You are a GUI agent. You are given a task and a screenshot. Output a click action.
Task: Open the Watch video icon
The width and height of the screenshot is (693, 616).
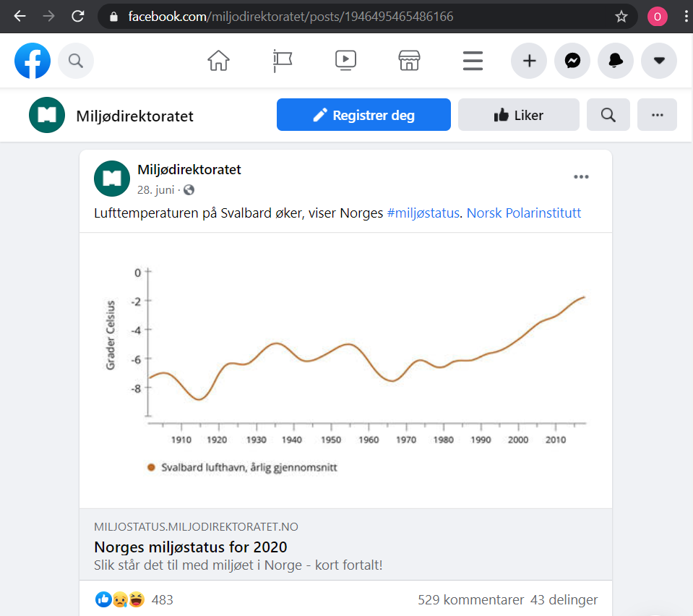click(345, 61)
